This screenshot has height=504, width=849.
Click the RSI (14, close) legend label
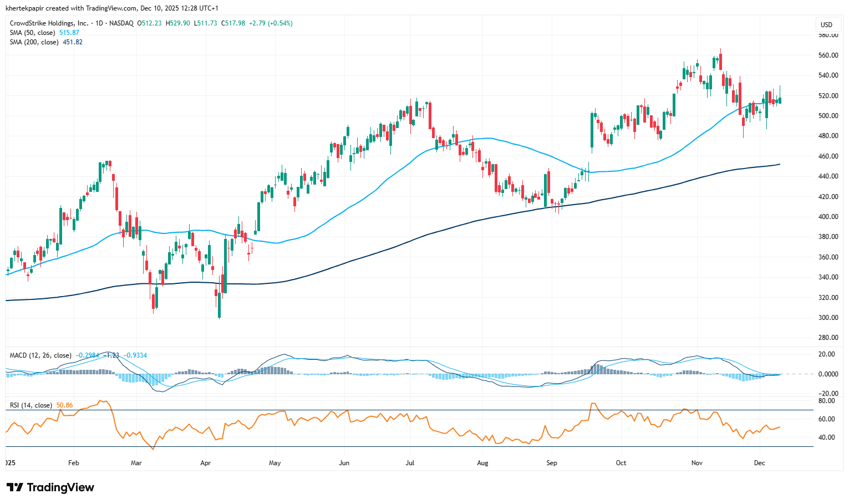[x=31, y=405]
